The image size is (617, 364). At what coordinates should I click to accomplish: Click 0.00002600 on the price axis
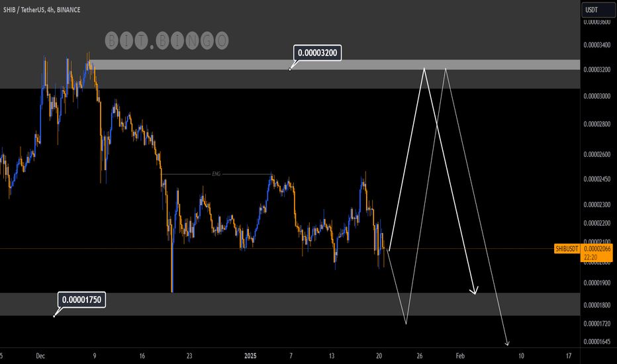point(597,154)
